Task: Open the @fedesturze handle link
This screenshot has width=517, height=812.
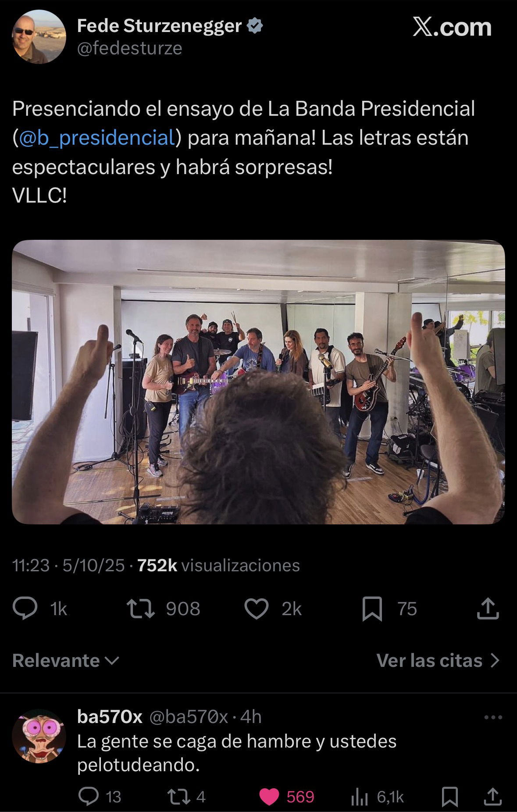Action: coord(129,48)
